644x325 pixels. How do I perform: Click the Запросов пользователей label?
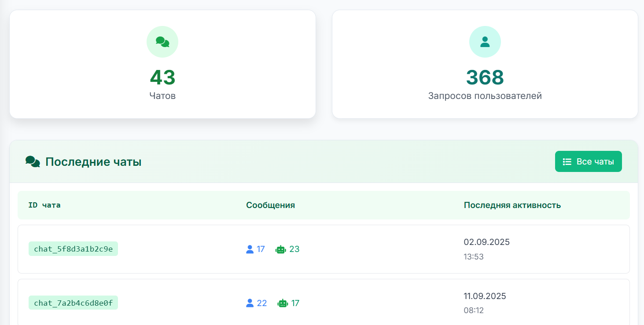[485, 96]
